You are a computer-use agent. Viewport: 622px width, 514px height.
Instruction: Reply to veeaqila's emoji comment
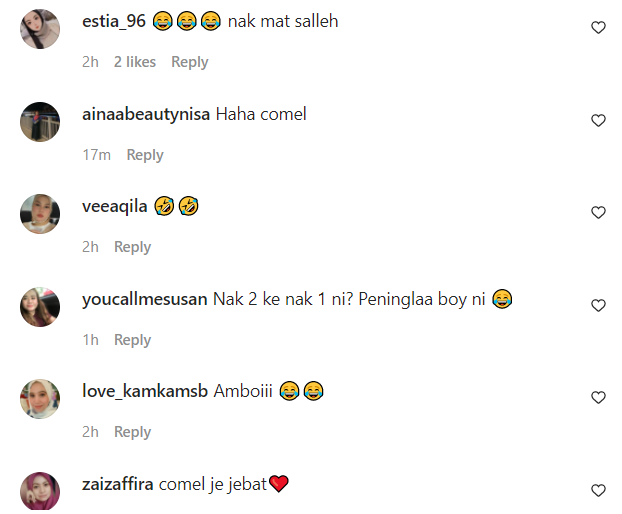click(x=132, y=247)
